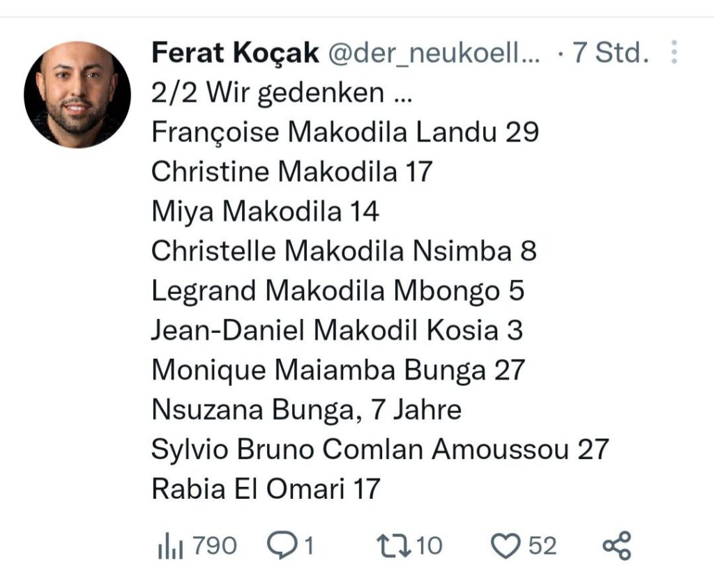The image size is (714, 588).
Task: Click the 790 views count
Action: pyautogui.click(x=215, y=546)
